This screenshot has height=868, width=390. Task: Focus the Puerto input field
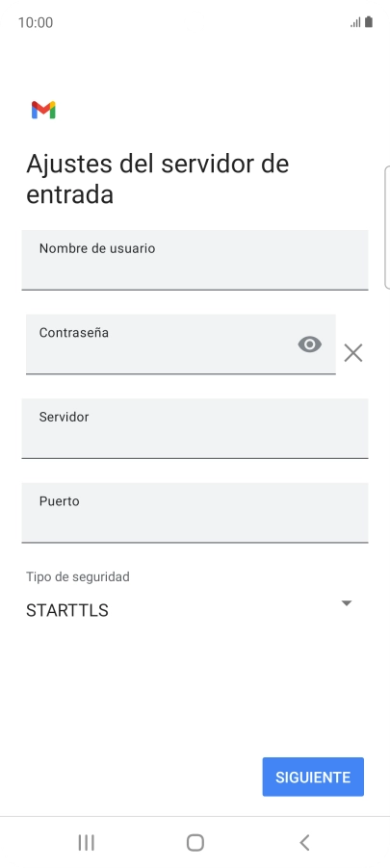coord(195,513)
